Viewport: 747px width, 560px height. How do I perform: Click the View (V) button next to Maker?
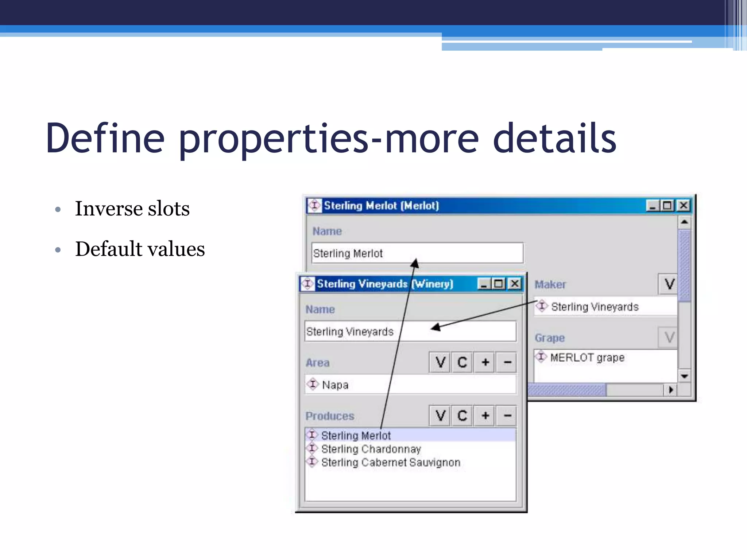coord(669,284)
